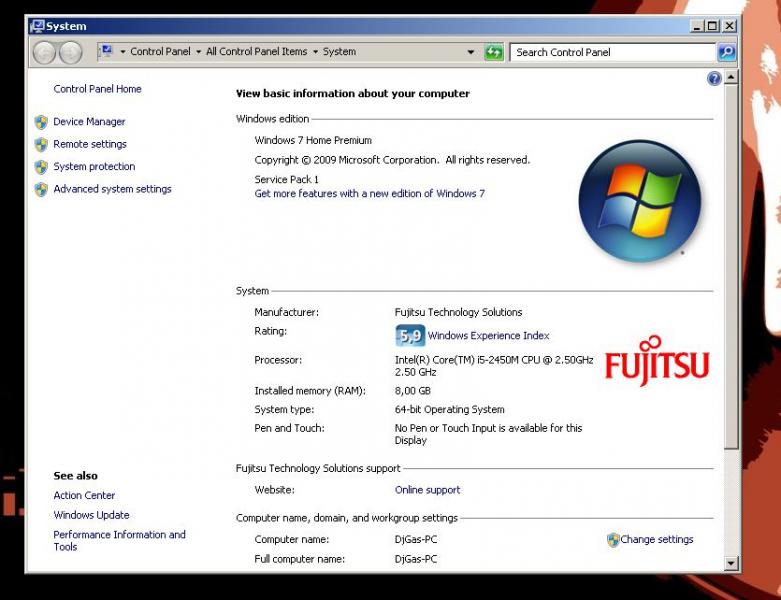
Task: Click the shield icon beside Device Manager
Action: [x=41, y=122]
